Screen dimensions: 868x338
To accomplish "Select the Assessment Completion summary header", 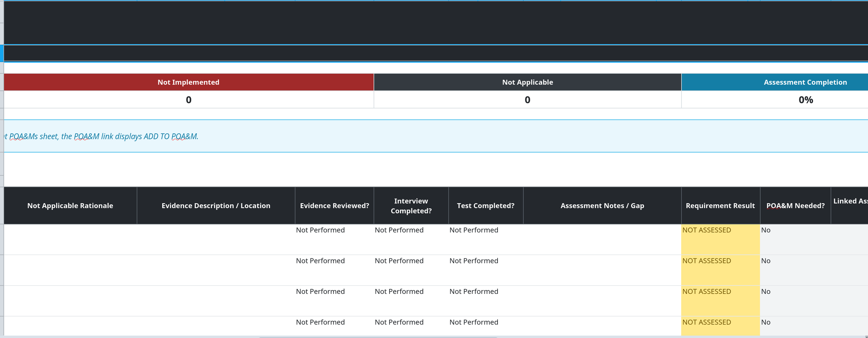I will [775, 82].
